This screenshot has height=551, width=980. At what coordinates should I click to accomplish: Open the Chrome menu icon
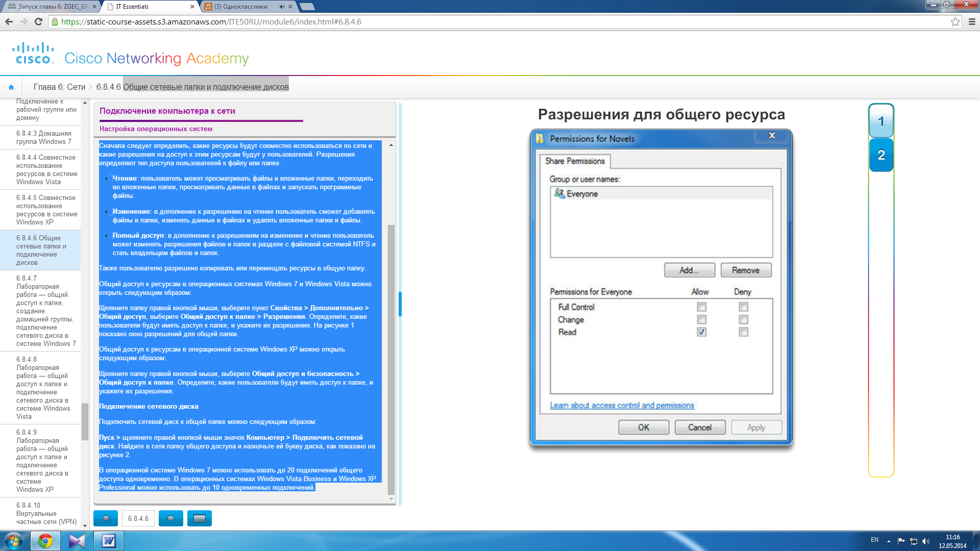coord(972,21)
